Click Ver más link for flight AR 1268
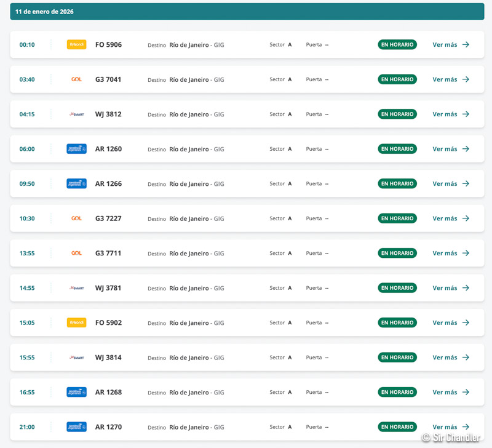 (x=445, y=393)
